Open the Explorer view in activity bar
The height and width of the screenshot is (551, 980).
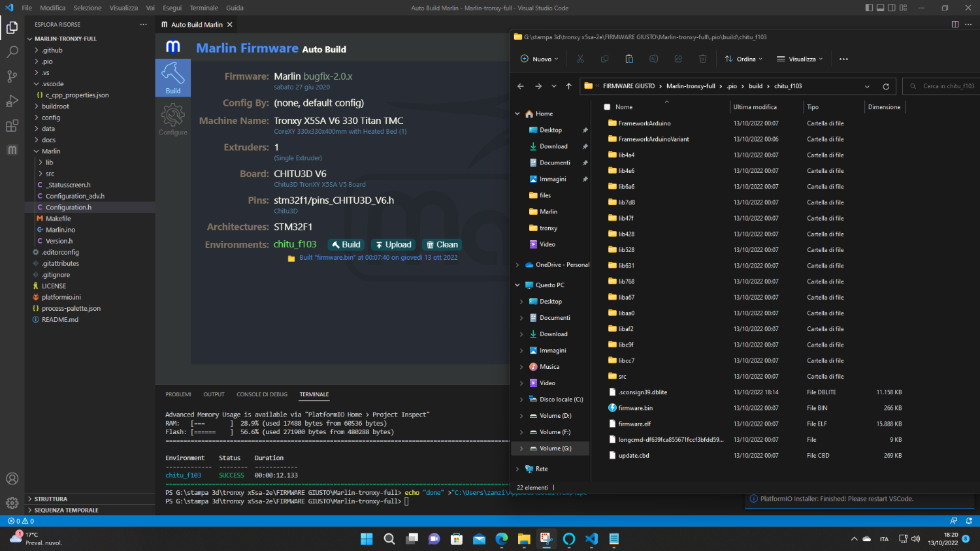point(12,27)
